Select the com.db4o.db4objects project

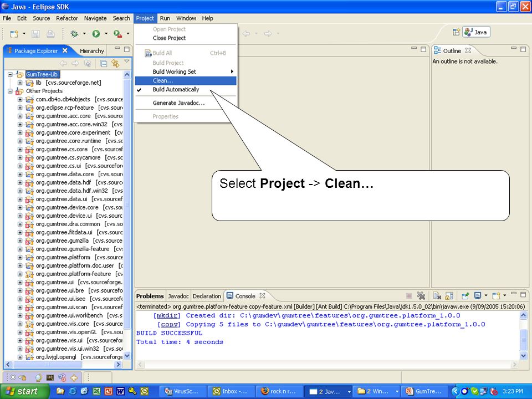(63, 99)
